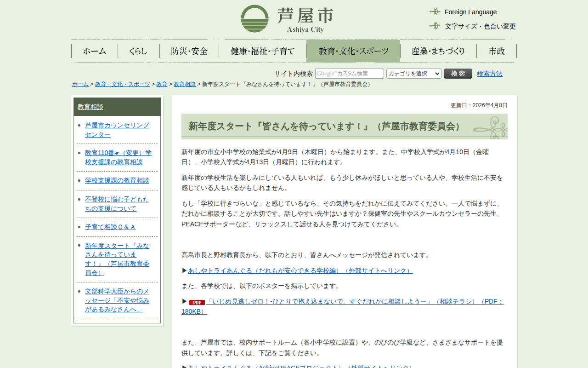Click the Ashiya City logo
The height and width of the screenshot is (368, 588).
(x=287, y=19)
